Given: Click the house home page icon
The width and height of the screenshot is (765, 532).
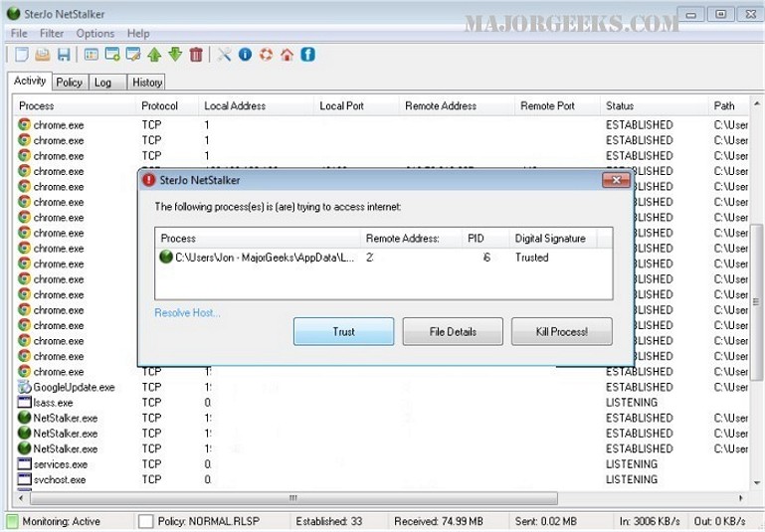Looking at the screenshot, I should click(287, 54).
